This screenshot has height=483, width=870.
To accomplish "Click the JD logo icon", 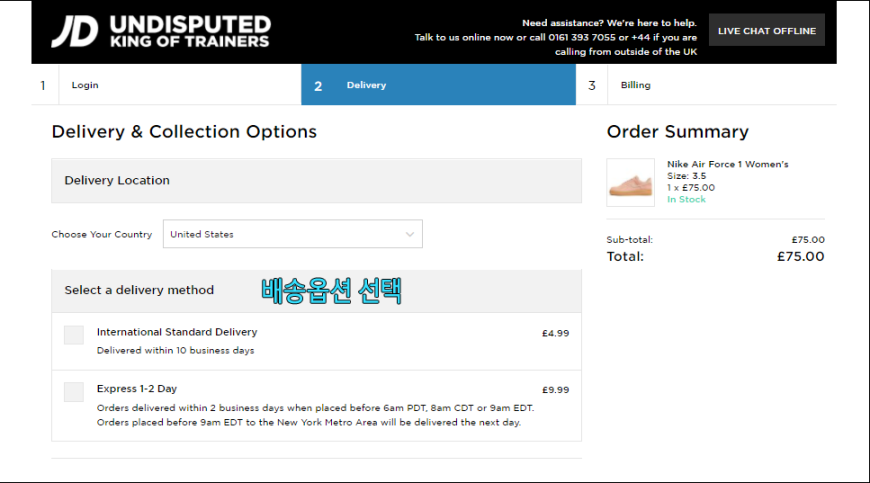I will [x=75, y=32].
